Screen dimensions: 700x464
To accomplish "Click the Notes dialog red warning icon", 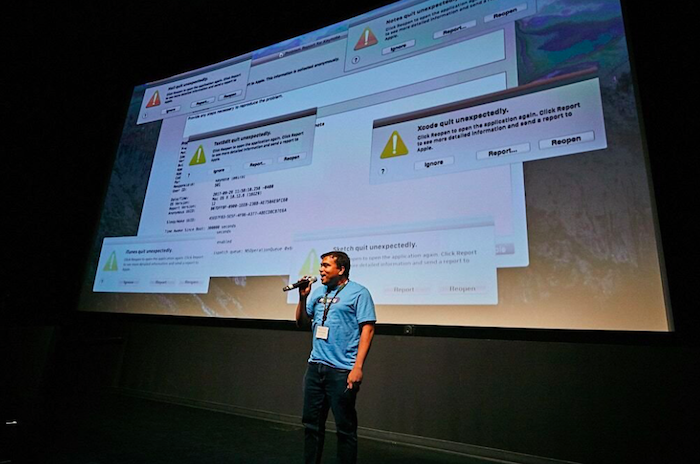I will pos(367,39).
